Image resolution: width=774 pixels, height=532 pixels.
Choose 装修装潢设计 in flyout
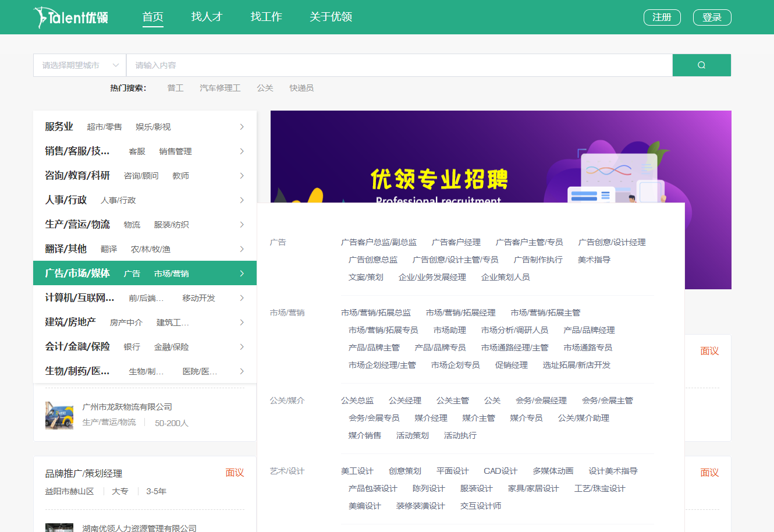(421, 506)
